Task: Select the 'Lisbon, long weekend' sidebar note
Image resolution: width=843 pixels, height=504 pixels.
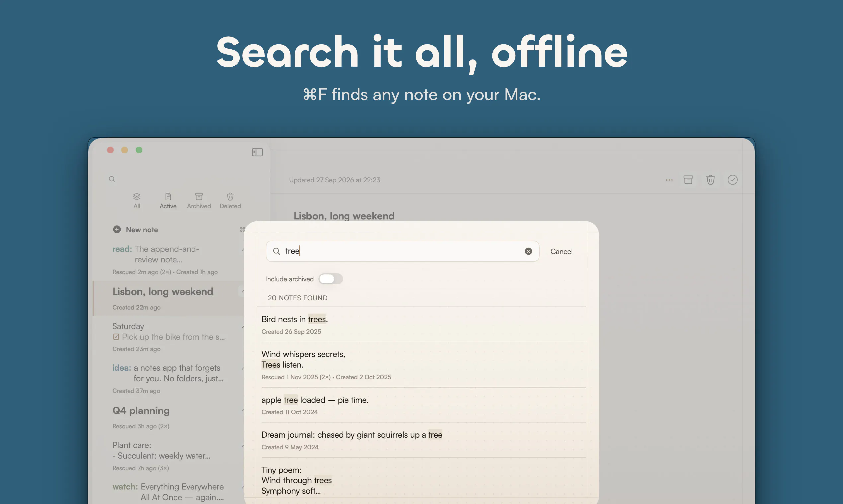Action: point(169,298)
